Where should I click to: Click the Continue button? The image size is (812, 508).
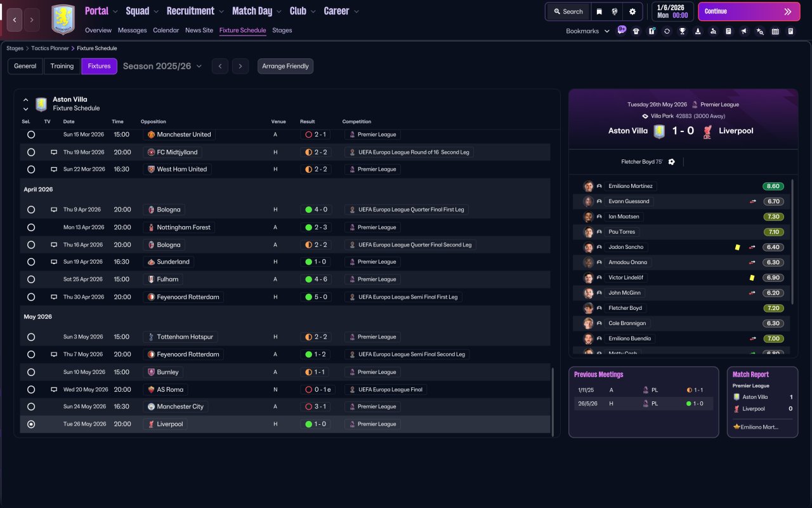pyautogui.click(x=749, y=11)
